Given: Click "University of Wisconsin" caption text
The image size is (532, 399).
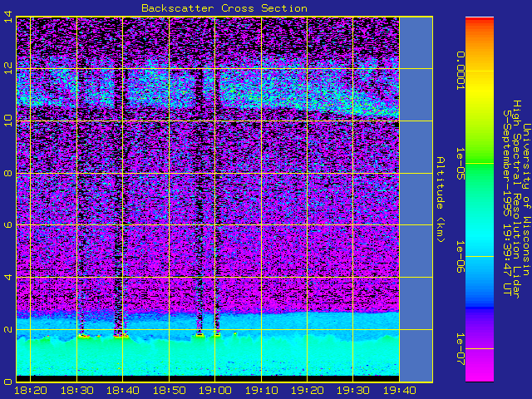Looking at the screenshot, I should tap(526, 199).
